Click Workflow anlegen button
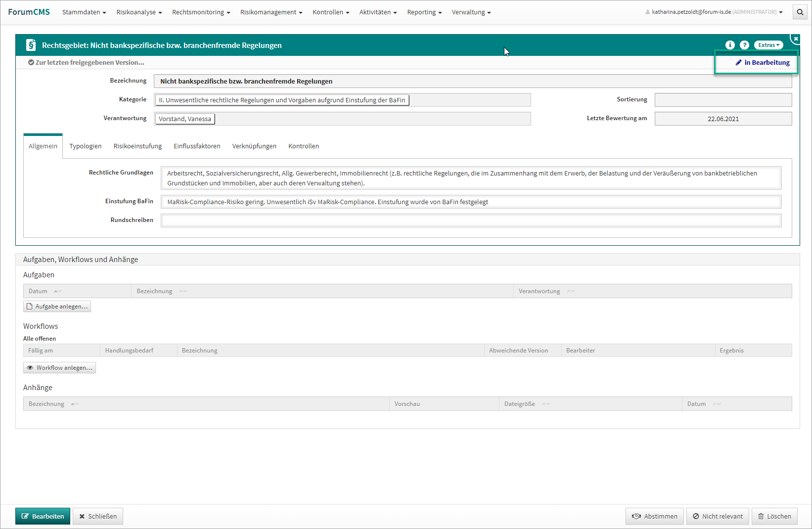The height and width of the screenshot is (529, 812). 59,368
